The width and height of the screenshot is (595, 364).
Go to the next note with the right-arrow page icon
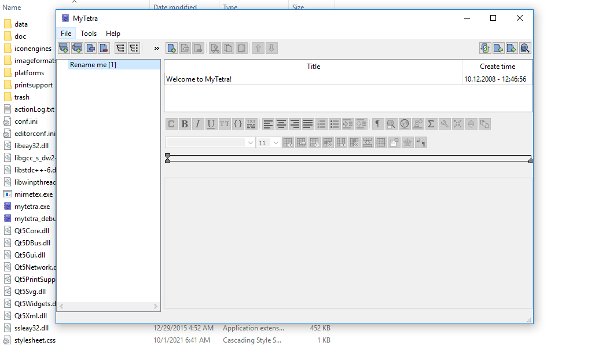[512, 48]
